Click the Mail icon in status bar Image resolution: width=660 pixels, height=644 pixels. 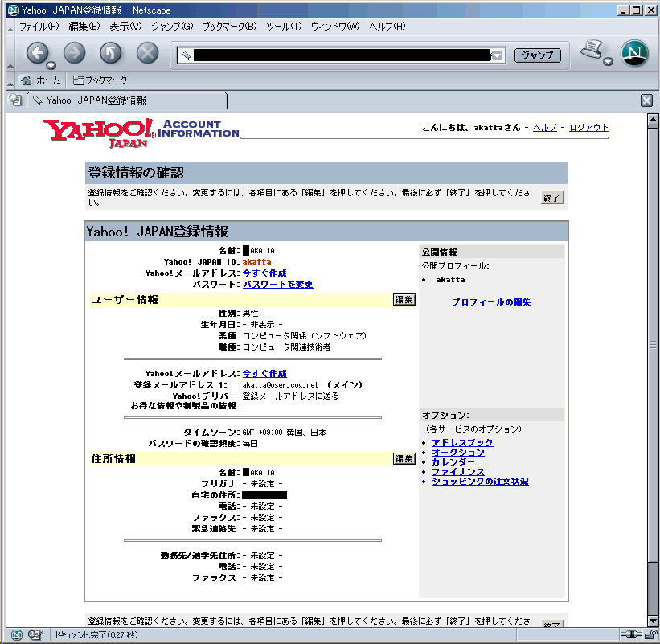pyautogui.click(x=35, y=634)
